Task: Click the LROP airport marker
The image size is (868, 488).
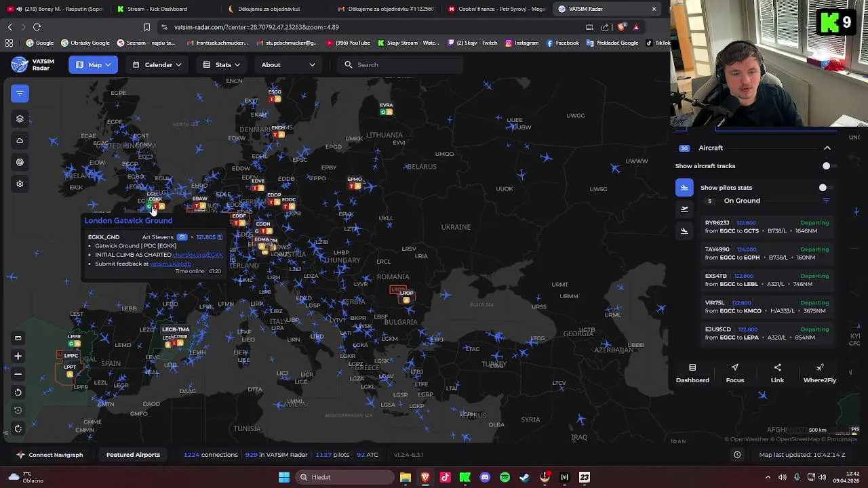Action: [406, 296]
